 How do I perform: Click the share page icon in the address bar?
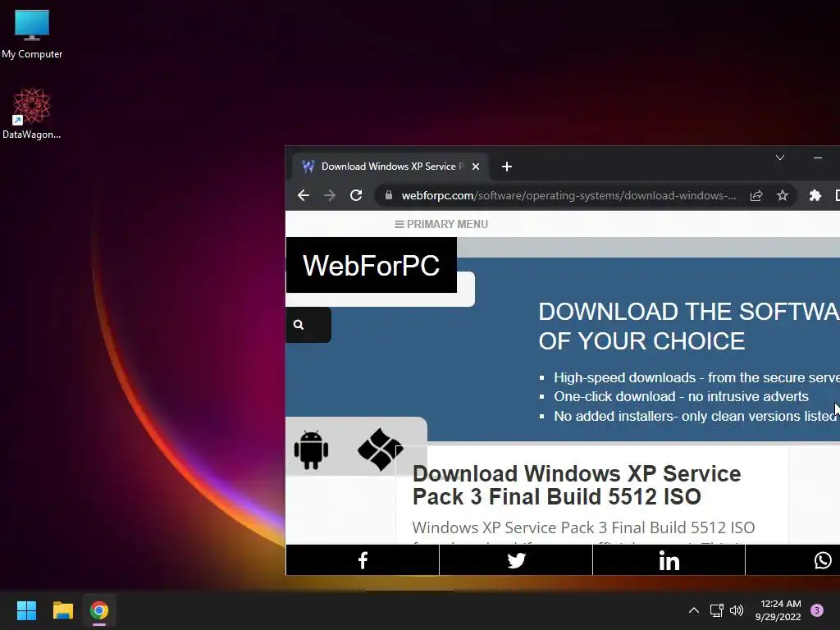[x=756, y=195]
